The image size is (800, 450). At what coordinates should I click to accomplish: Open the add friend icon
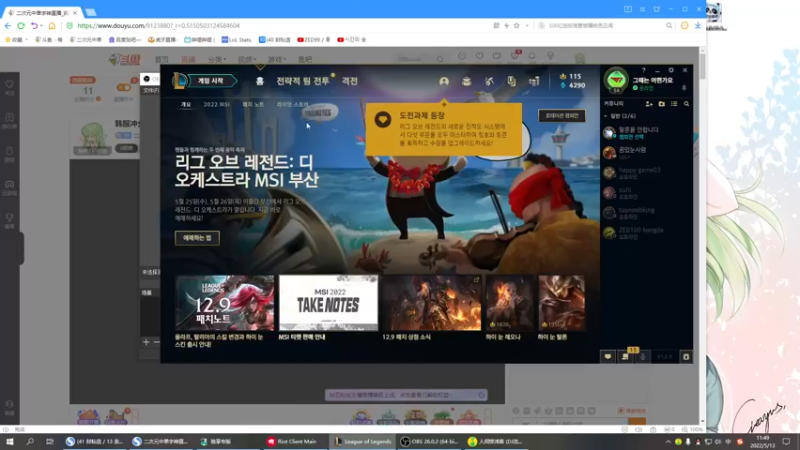click(x=649, y=104)
